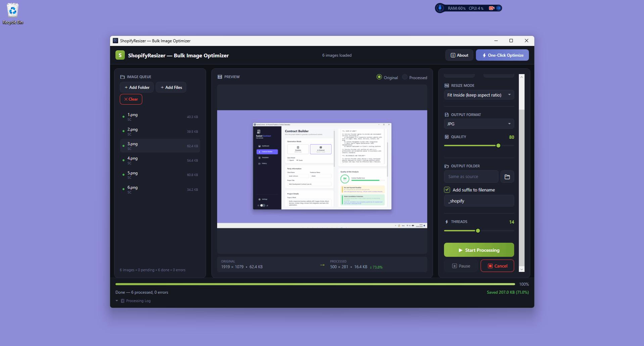Click the _shopify suffix input field
The width and height of the screenshot is (644, 346).
[479, 201]
